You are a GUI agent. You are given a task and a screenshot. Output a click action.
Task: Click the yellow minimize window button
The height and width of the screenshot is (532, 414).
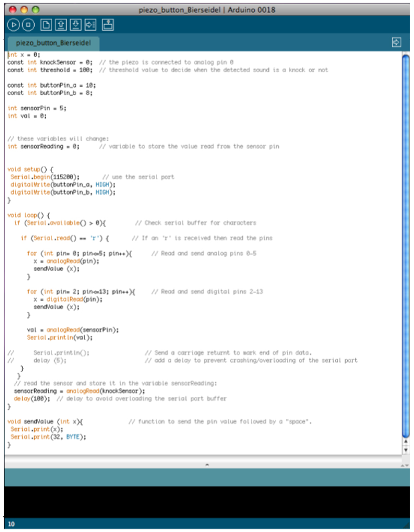pyautogui.click(x=24, y=9)
